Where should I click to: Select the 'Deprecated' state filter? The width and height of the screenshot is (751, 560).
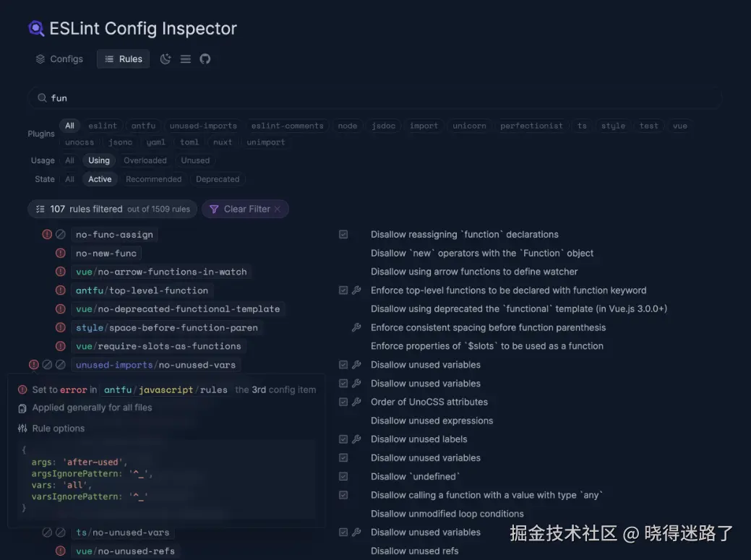218,179
